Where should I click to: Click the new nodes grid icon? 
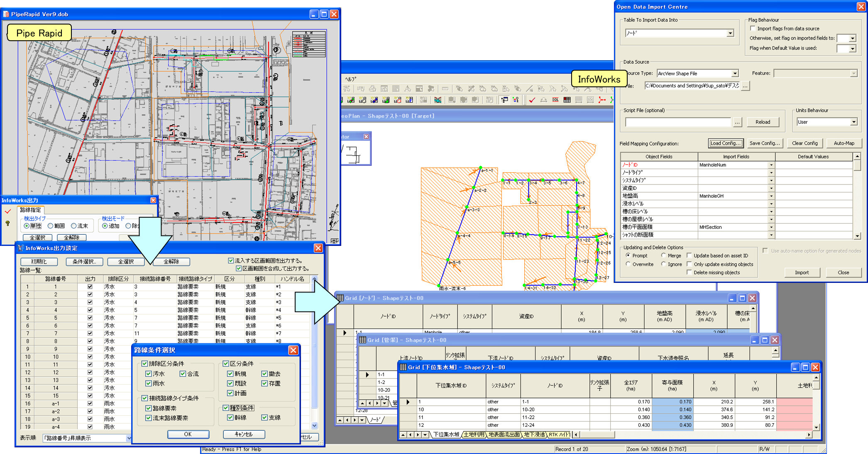coord(351,100)
